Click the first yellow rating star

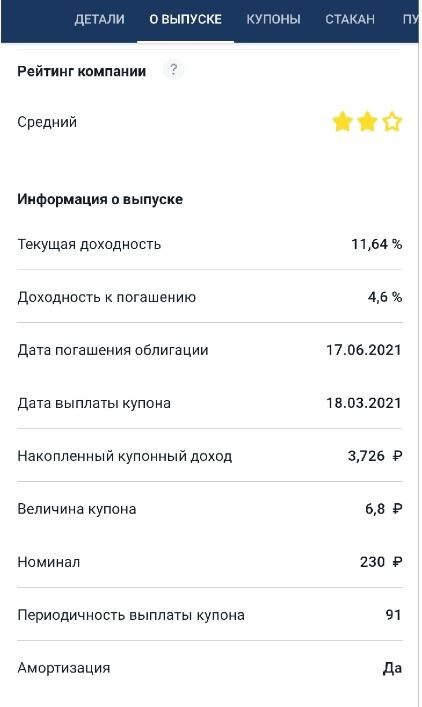click(x=342, y=122)
